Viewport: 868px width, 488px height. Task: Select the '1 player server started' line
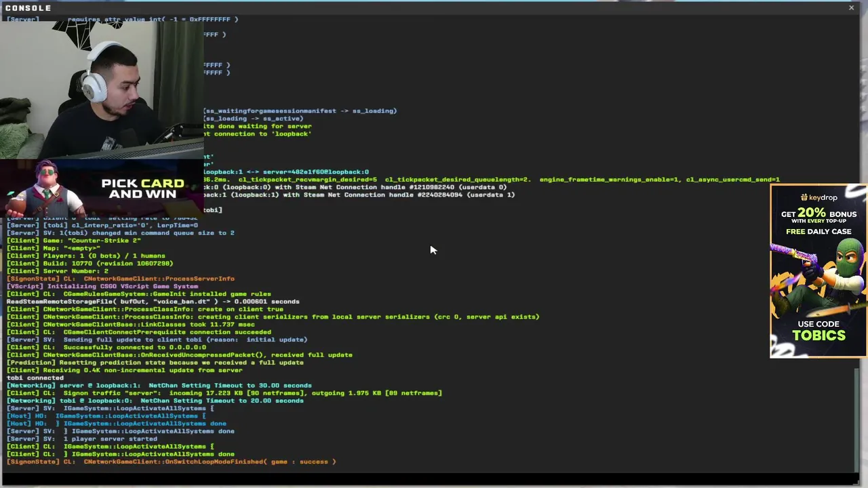(x=82, y=439)
